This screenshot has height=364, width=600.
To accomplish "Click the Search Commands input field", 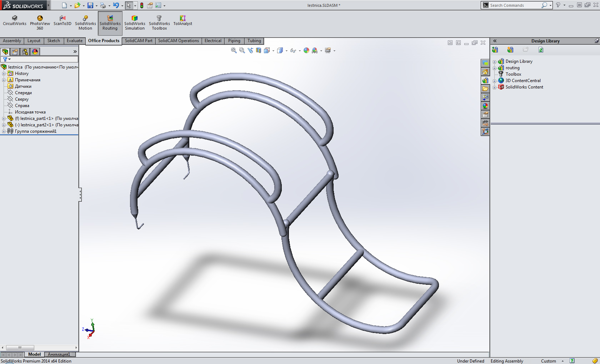I will click(514, 5).
